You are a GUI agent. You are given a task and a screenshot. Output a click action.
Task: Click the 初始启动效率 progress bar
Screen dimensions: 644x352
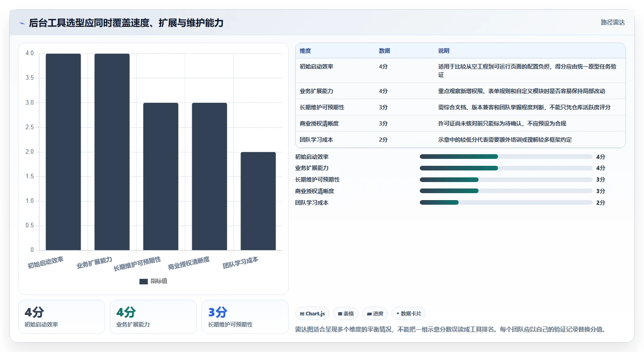(506, 157)
